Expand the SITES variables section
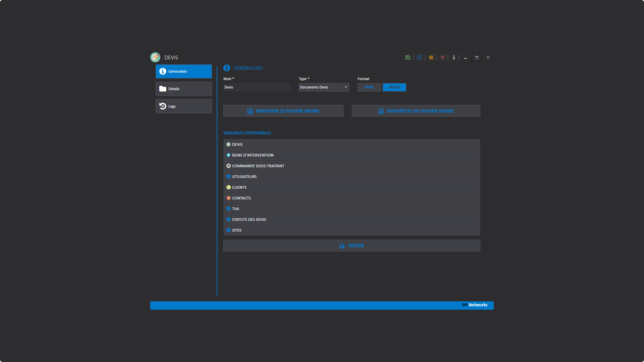The height and width of the screenshot is (362, 644). 352,230
